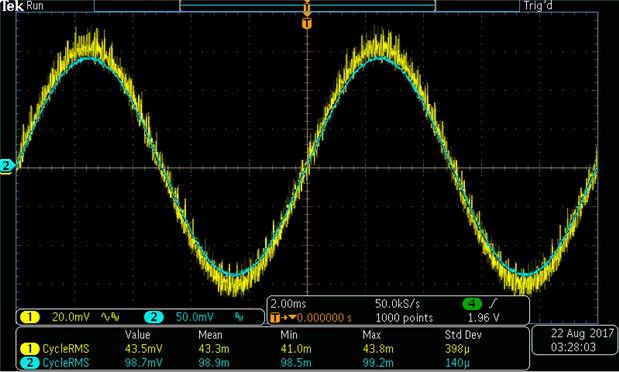This screenshot has height=372, width=619.
Task: Click the cyan channel 2 badge beside 50.0mV
Action: pyautogui.click(x=154, y=317)
